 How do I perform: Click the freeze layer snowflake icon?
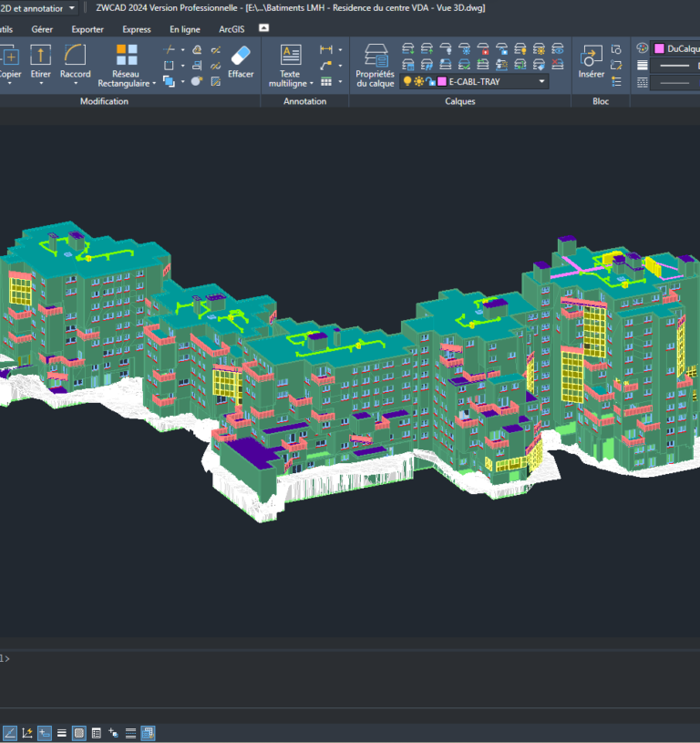click(464, 49)
